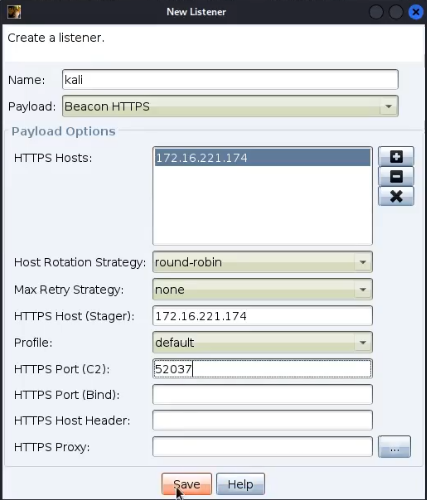Expand the Max Retry Strategy dropdown
This screenshot has height=500, width=427.
click(262, 289)
